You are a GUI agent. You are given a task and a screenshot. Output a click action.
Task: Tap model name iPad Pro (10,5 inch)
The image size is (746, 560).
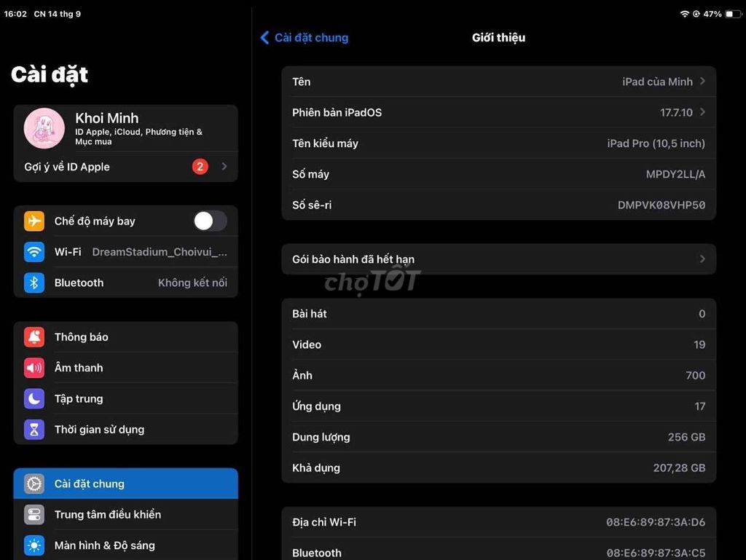(656, 143)
